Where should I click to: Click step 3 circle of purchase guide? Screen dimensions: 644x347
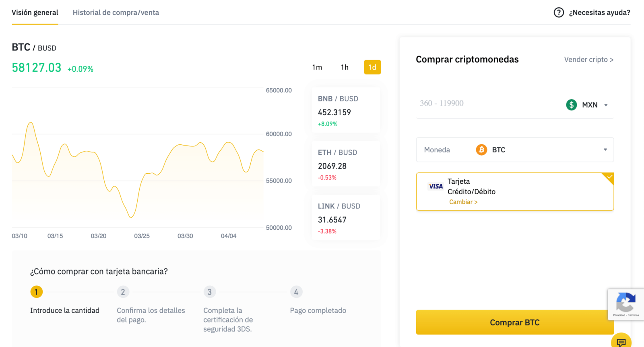click(209, 292)
